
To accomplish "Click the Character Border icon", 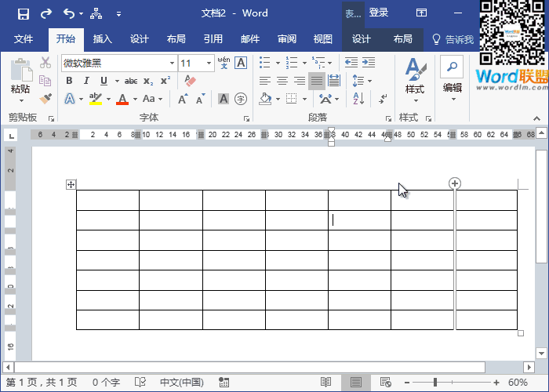I will [241, 63].
